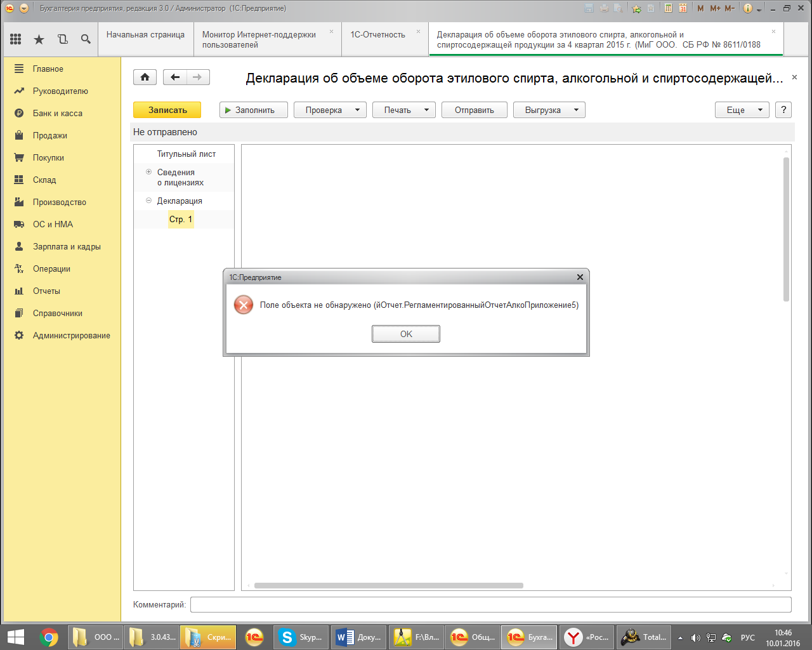The height and width of the screenshot is (650, 812).
Task: Open the Выгрузка dropdown
Action: point(549,110)
